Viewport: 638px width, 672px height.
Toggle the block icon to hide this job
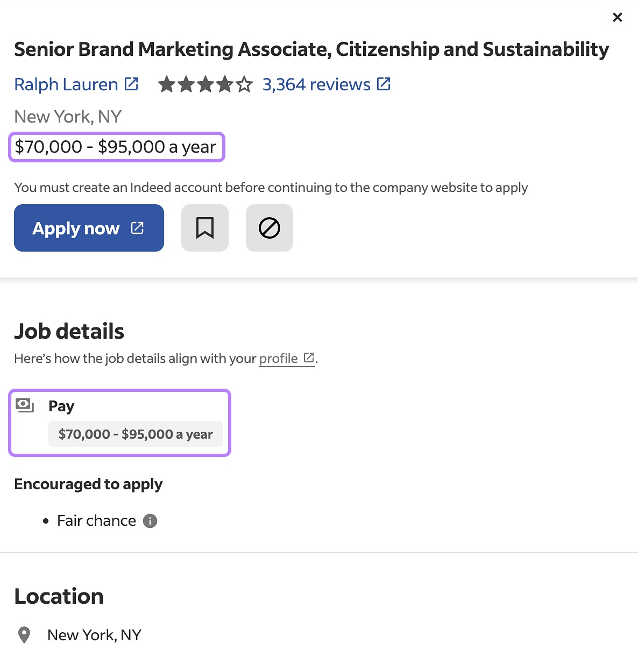pyautogui.click(x=269, y=228)
